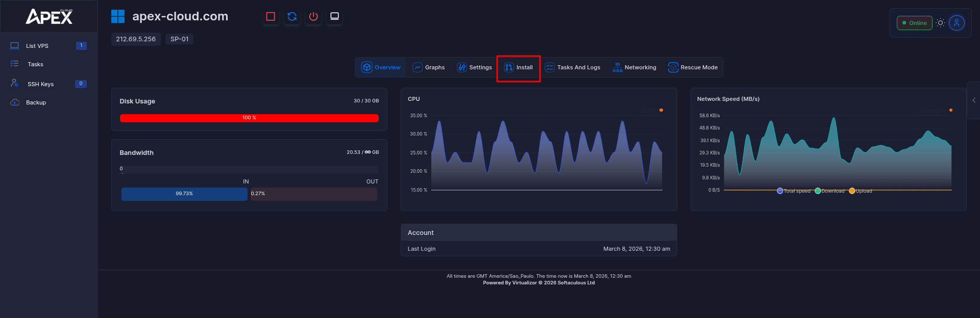The image size is (980, 318).
Task: Open Backup in the sidebar
Action: (36, 102)
